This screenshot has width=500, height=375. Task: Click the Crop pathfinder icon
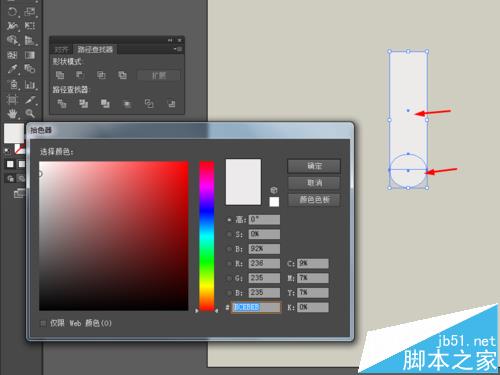click(x=127, y=104)
